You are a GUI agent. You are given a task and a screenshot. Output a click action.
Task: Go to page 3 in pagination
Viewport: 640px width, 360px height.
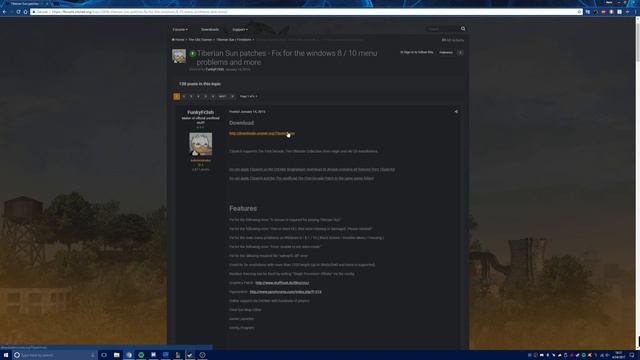(x=191, y=96)
